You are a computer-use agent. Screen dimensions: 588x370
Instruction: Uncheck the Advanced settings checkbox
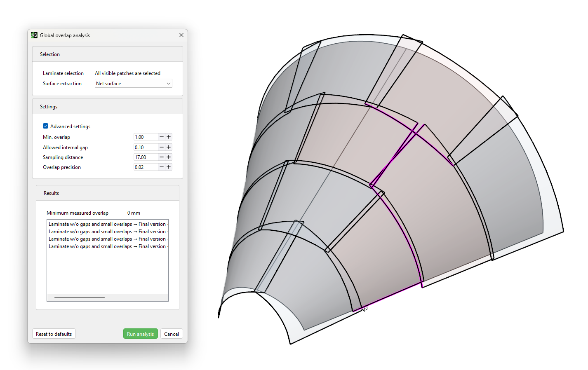click(46, 126)
